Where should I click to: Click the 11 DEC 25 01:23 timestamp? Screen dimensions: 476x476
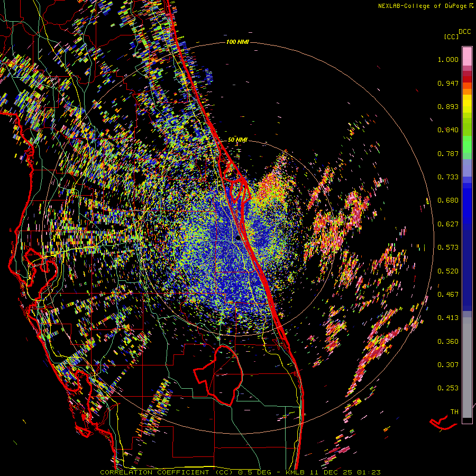click(345, 472)
